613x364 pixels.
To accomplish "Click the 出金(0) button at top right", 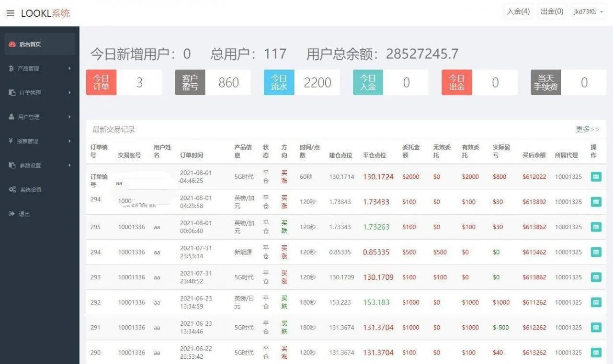I will coord(552,11).
